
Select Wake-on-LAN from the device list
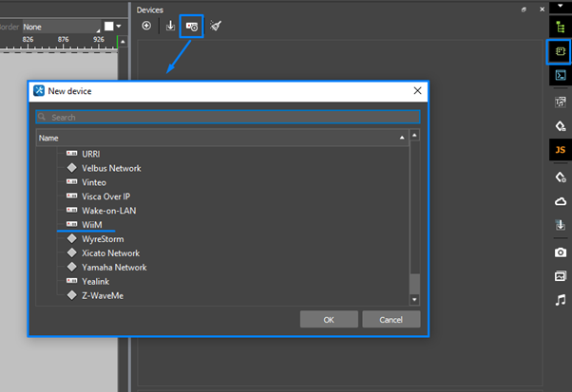[110, 210]
